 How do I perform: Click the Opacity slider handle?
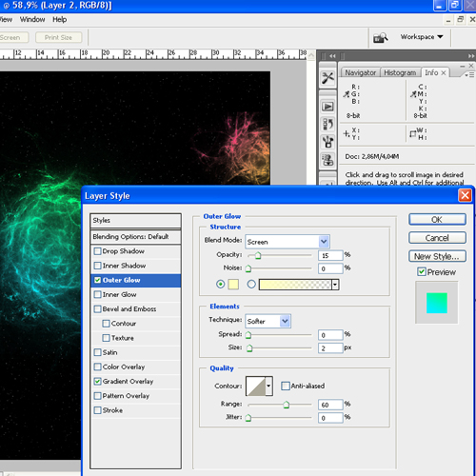258,255
